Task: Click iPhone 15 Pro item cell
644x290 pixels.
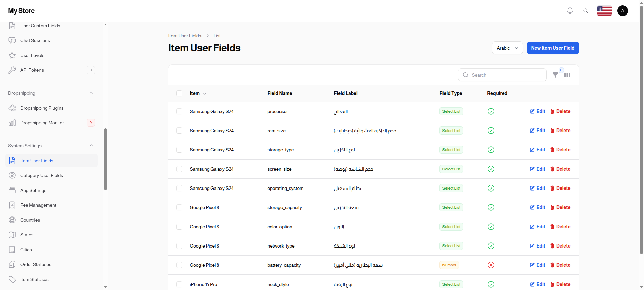Action: (x=204, y=284)
